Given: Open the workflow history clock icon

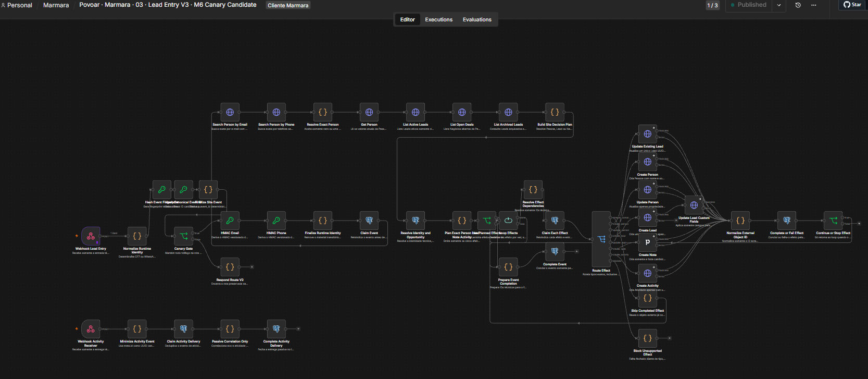Looking at the screenshot, I should (x=798, y=5).
